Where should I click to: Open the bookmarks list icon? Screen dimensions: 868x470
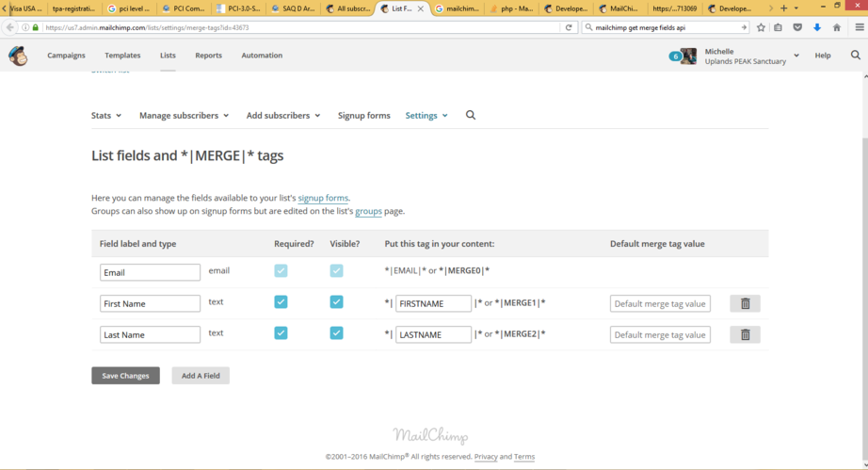pos(779,27)
